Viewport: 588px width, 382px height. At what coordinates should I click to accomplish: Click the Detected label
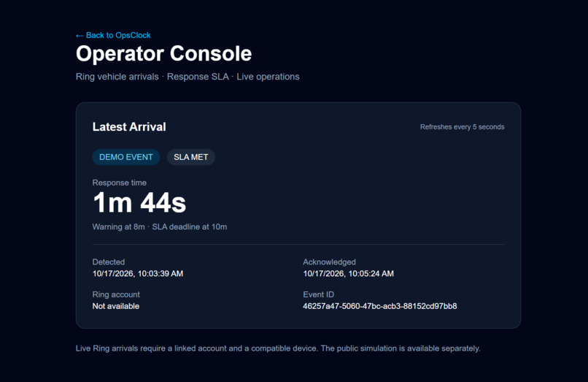coord(109,261)
